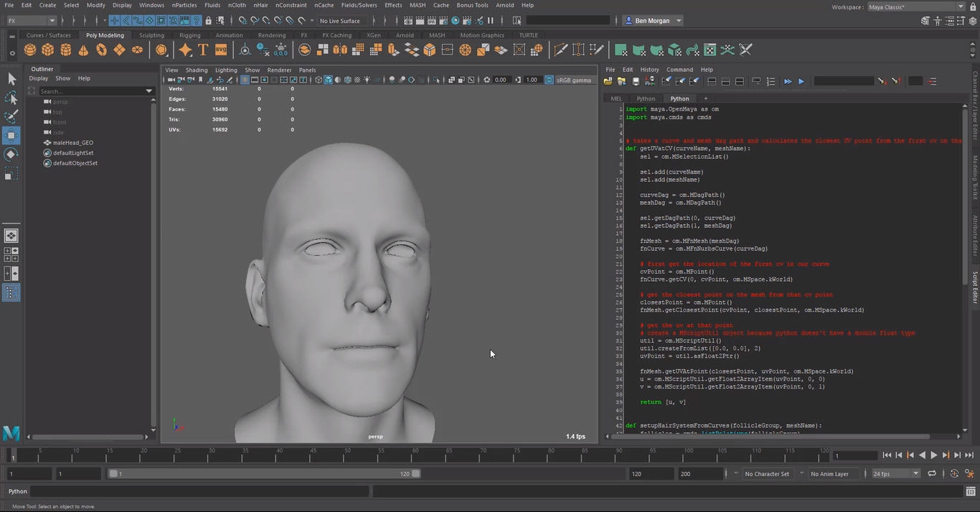Create a polygon sphere from the shelf
The image size is (980, 512).
(x=29, y=50)
